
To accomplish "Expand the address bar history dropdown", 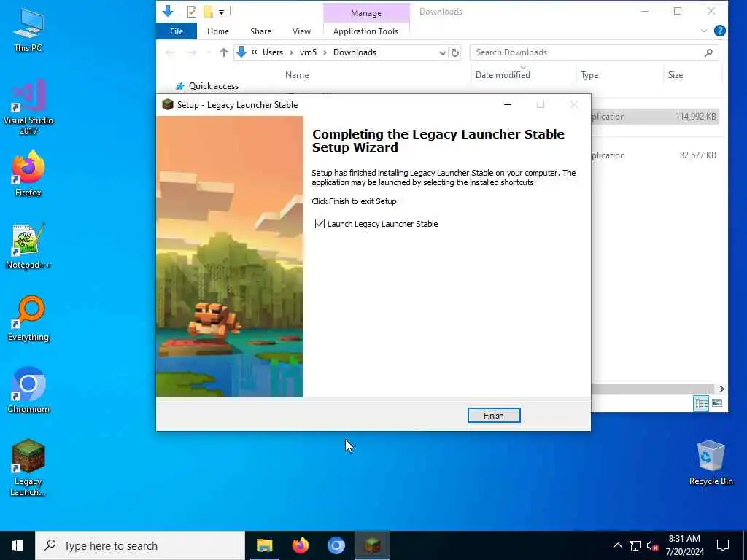I will (443, 52).
